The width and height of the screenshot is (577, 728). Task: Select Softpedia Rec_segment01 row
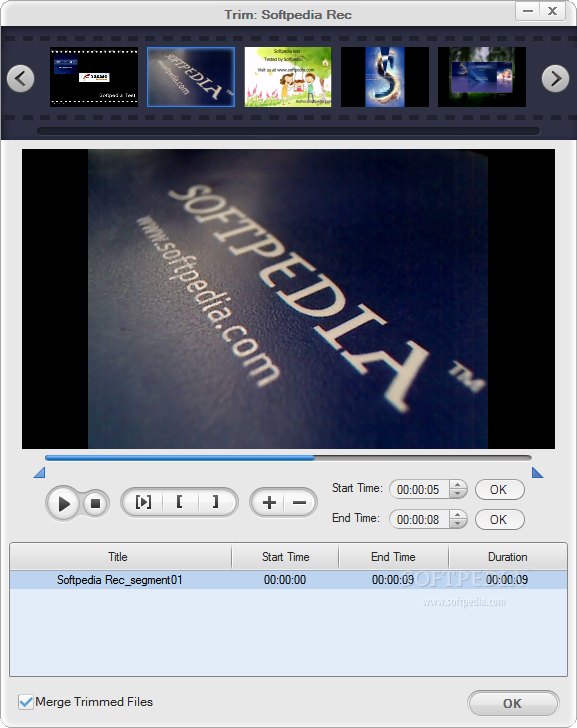click(x=288, y=580)
